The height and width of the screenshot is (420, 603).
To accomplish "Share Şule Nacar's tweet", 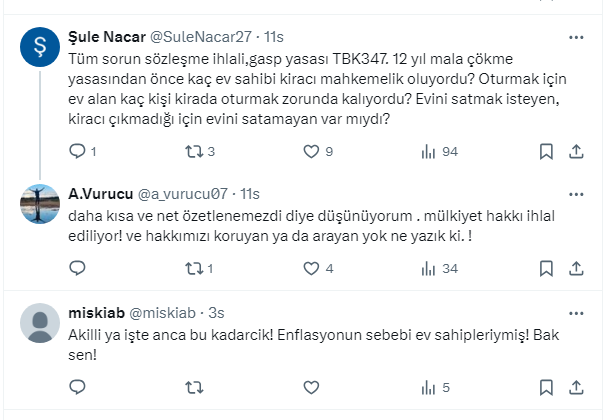I will 576,152.
